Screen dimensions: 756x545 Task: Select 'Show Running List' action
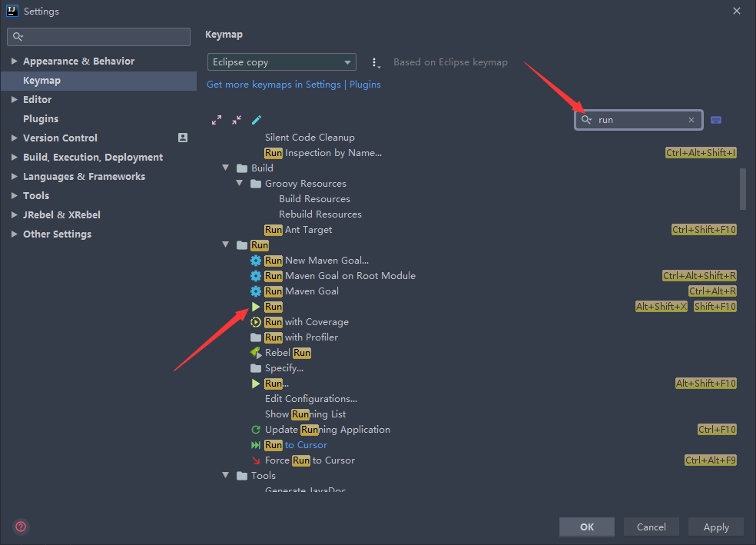click(x=305, y=414)
